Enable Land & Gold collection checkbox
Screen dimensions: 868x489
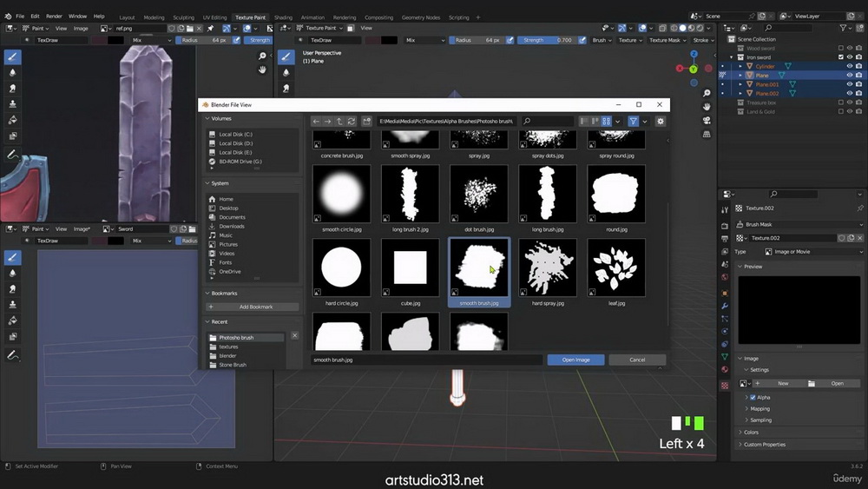[x=841, y=111]
